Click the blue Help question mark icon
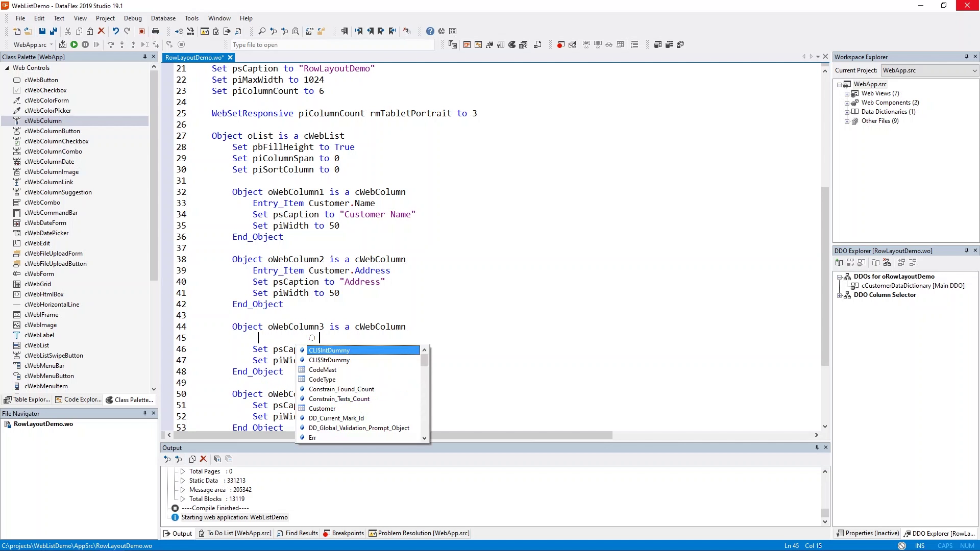This screenshot has width=980, height=551. (430, 31)
